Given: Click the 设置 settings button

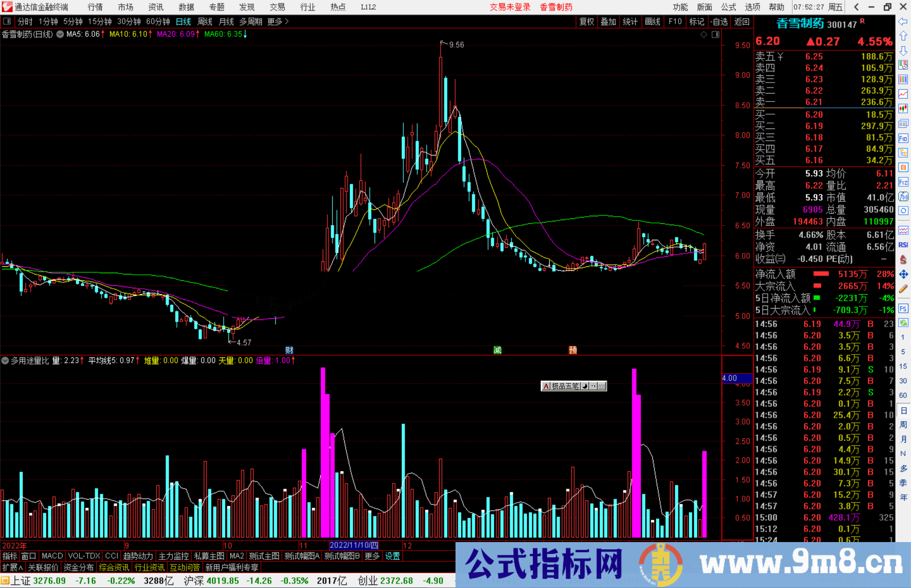Looking at the screenshot, I should (392, 556).
